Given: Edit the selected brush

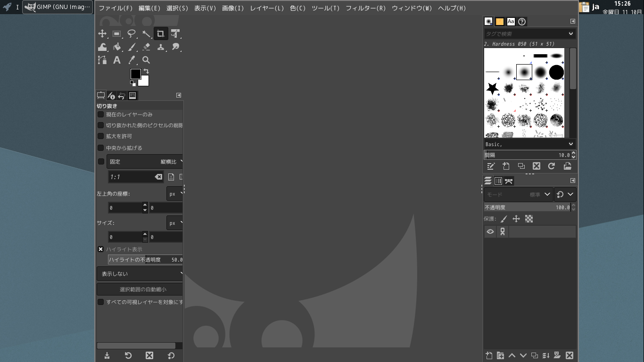Looking at the screenshot, I should point(491,166).
